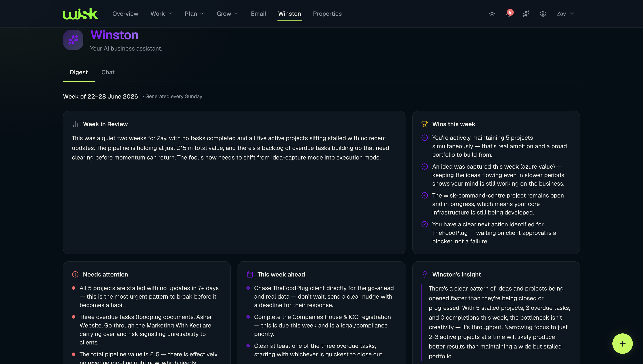Click the Week in Review summary paragraph
The image size is (643, 364).
(230, 148)
